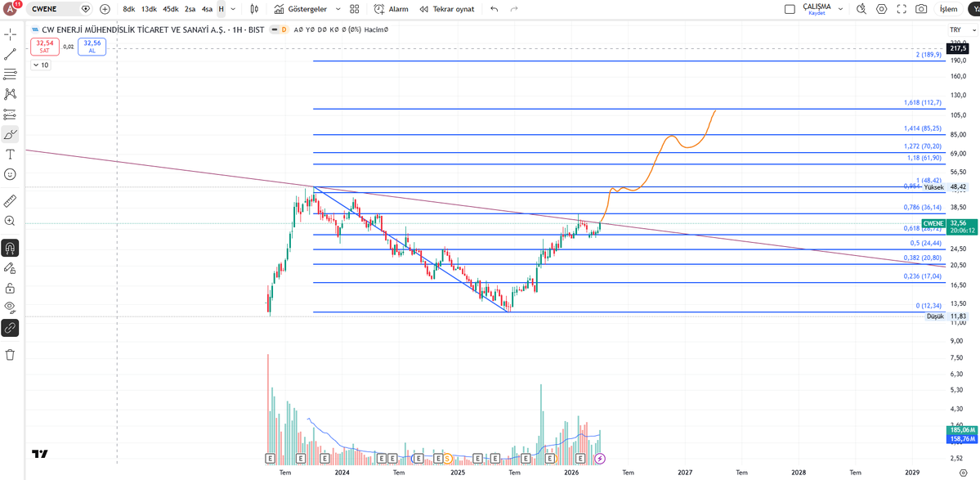Screen dimensions: 980x480
Task: Click the TradingView logo on the chart
Action: (x=41, y=454)
